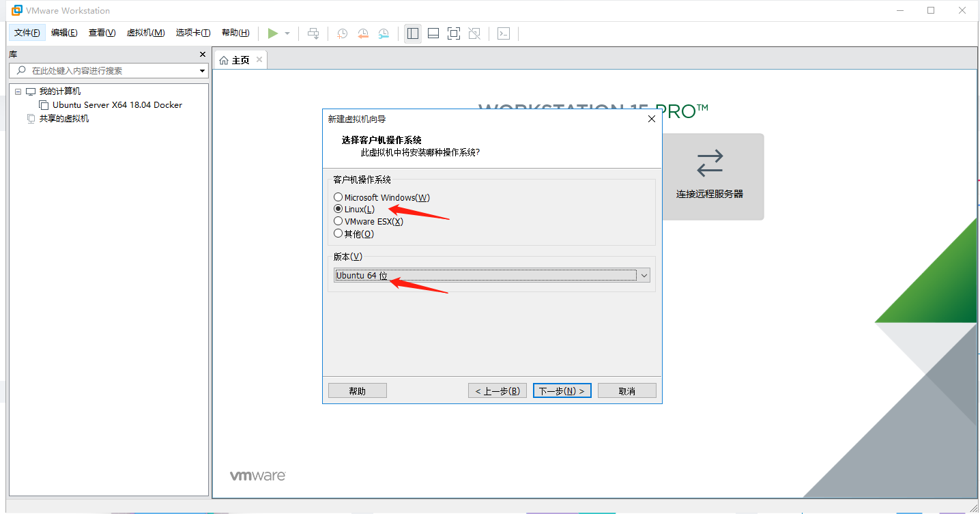Collapse the 我的计算机 tree node
Viewport: 980px width, 514px height.
click(18, 91)
